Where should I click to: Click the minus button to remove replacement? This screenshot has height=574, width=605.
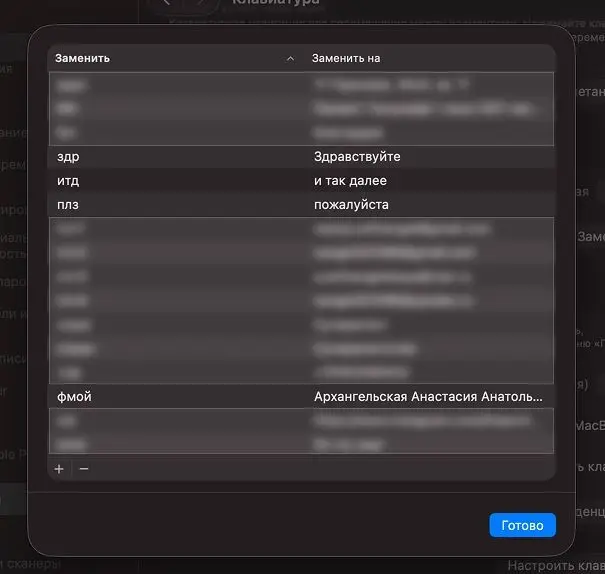tap(84, 469)
